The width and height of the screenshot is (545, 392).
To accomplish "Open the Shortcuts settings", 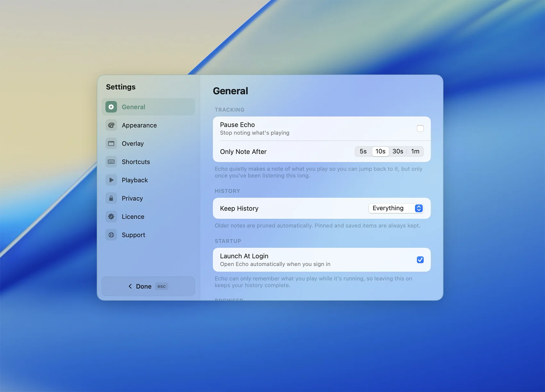I will point(148,162).
